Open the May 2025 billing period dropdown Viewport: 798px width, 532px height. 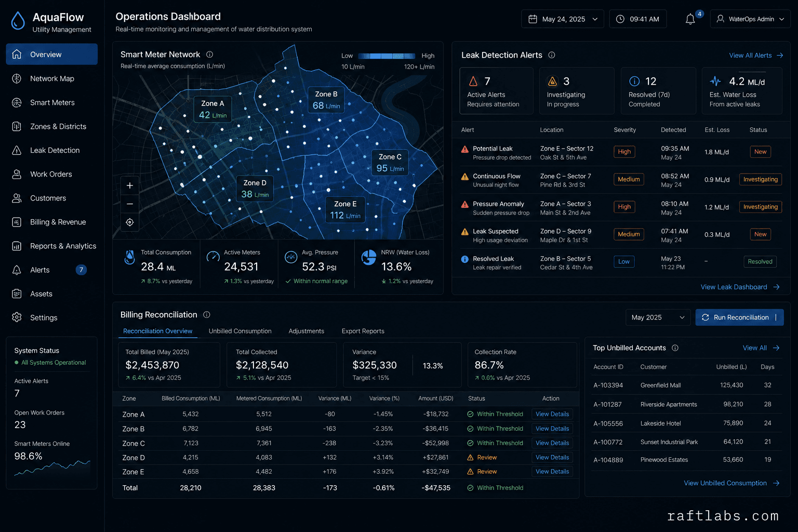pyautogui.click(x=658, y=317)
